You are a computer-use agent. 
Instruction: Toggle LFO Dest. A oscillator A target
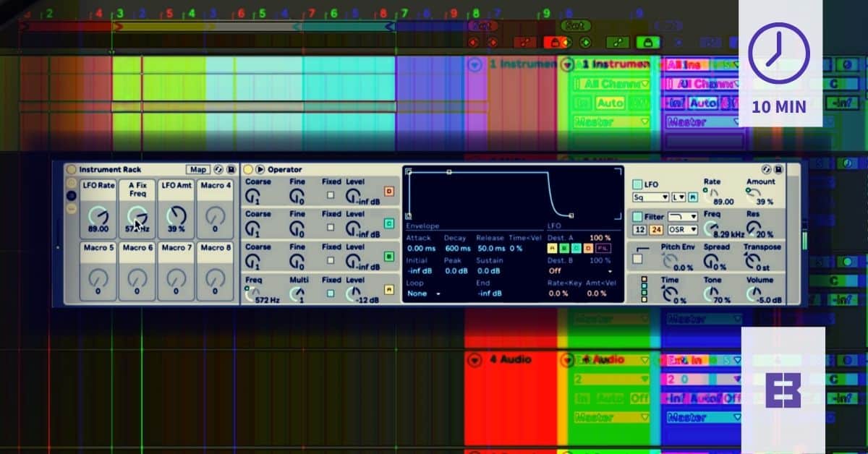point(552,249)
